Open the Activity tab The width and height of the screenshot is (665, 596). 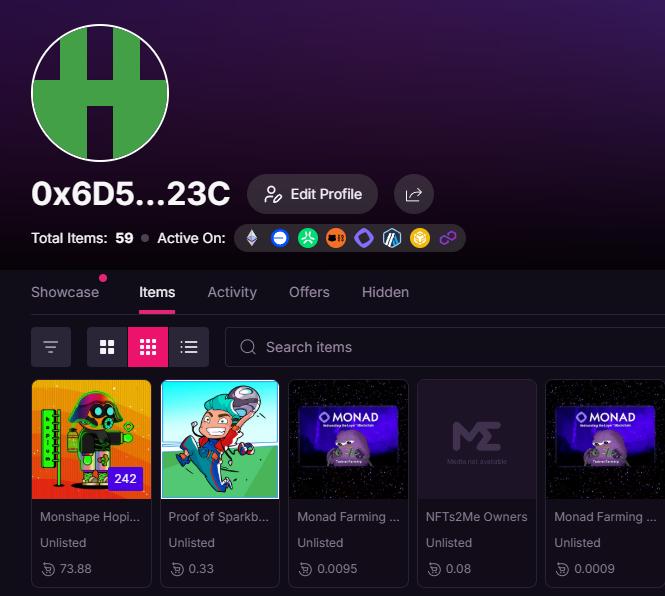tap(232, 292)
